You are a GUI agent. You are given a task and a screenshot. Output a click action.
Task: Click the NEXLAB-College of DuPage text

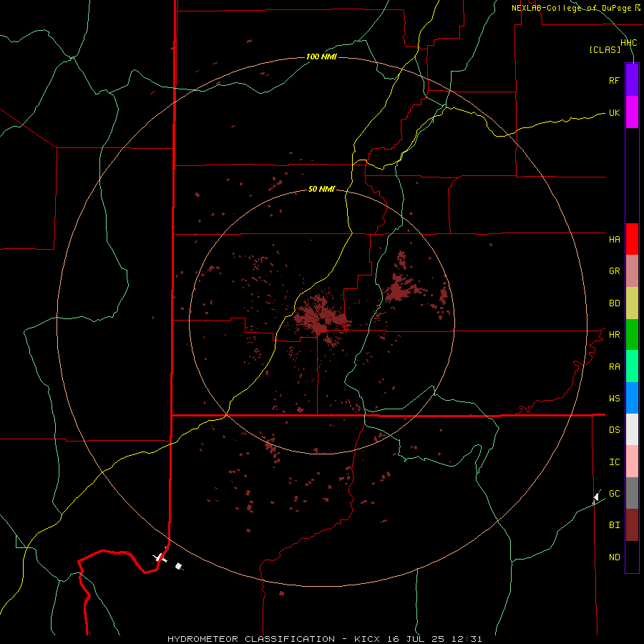pos(575,8)
